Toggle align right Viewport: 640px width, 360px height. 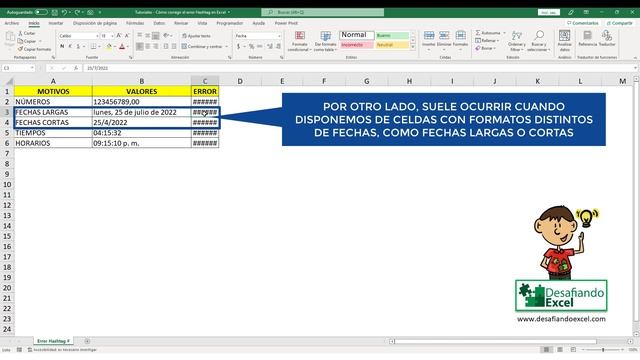pyautogui.click(x=156, y=47)
